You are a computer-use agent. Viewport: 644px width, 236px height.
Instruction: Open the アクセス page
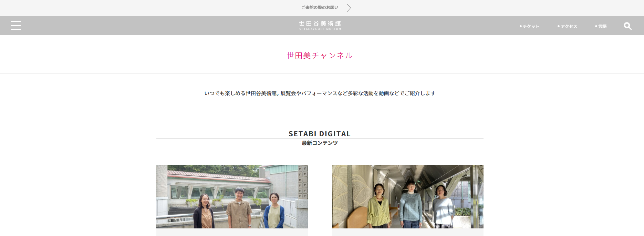click(568, 26)
